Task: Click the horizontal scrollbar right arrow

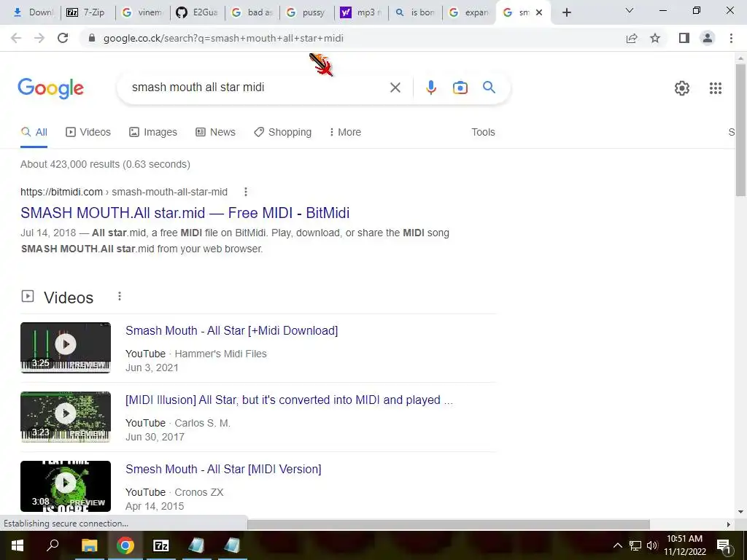Action: [x=729, y=524]
